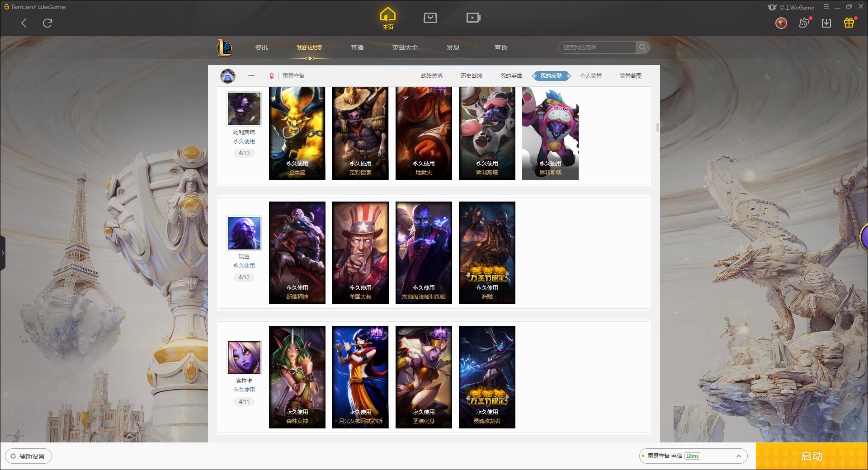Open the hamburger menu icon in title bar
868x470 pixels.
tap(826, 7)
